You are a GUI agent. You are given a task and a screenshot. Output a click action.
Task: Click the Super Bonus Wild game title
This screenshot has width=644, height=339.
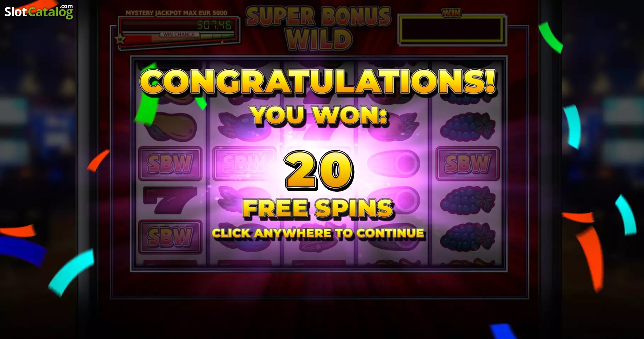tap(318, 28)
